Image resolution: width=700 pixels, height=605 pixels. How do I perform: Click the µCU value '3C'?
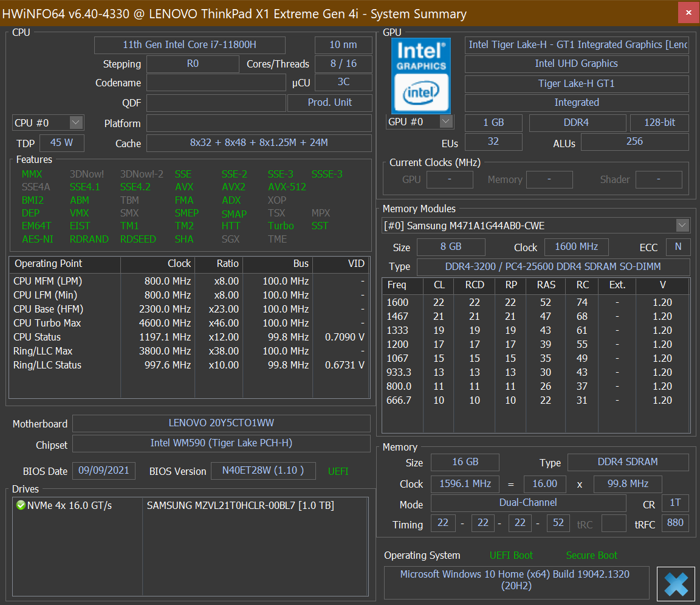[343, 82]
